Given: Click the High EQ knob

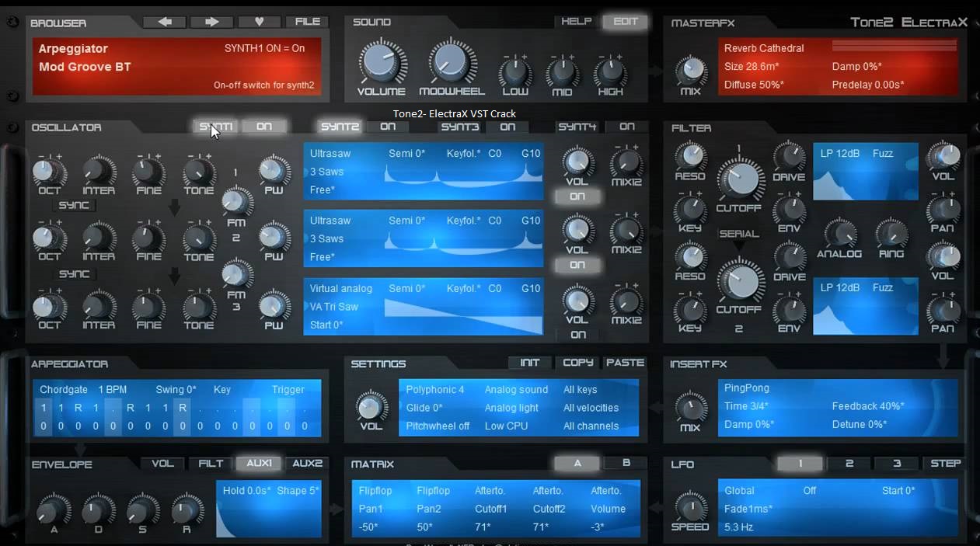Looking at the screenshot, I should [610, 72].
